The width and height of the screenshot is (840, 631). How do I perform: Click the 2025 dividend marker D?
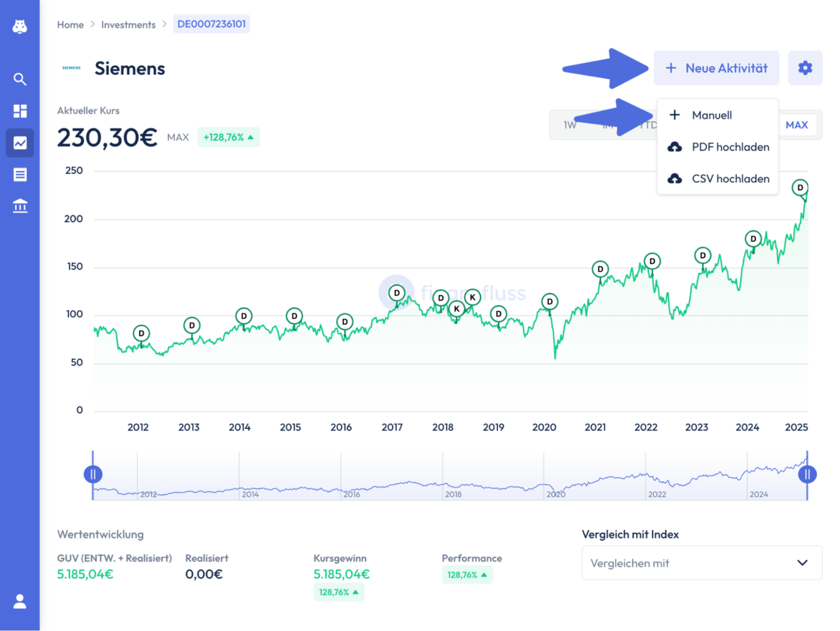(x=800, y=188)
